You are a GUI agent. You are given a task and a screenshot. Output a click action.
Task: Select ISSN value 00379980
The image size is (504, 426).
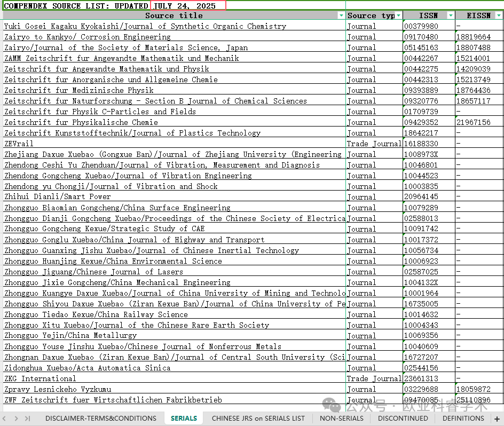[x=429, y=26]
